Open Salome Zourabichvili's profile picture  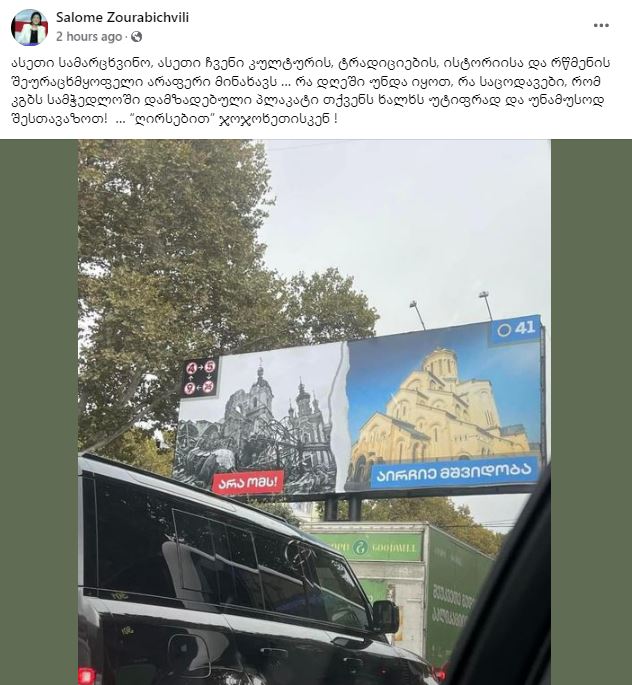[29, 27]
